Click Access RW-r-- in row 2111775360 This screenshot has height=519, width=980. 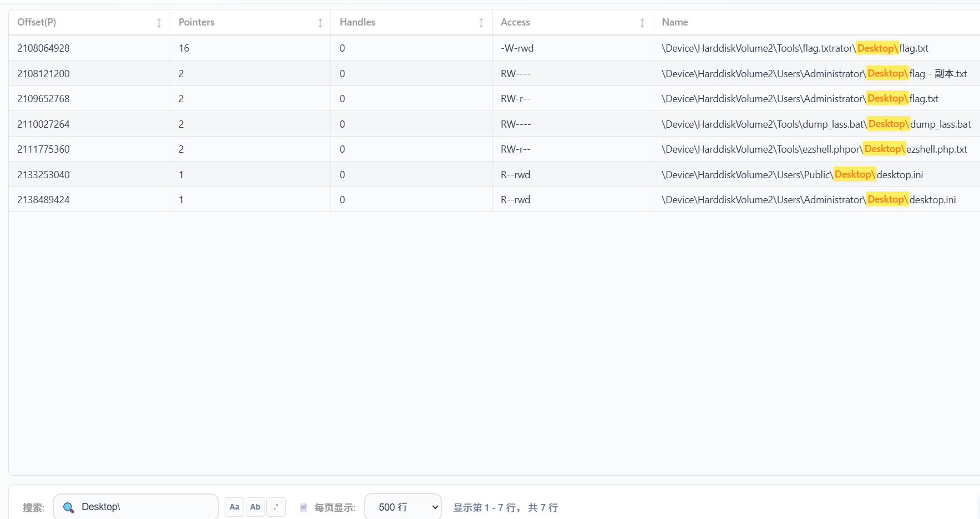coord(515,149)
